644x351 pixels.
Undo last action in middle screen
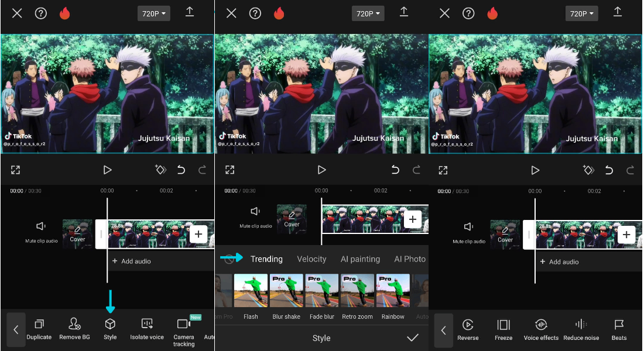click(x=395, y=170)
